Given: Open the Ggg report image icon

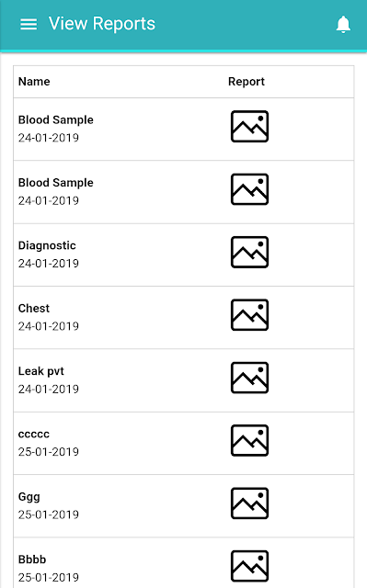Looking at the screenshot, I should [x=249, y=503].
